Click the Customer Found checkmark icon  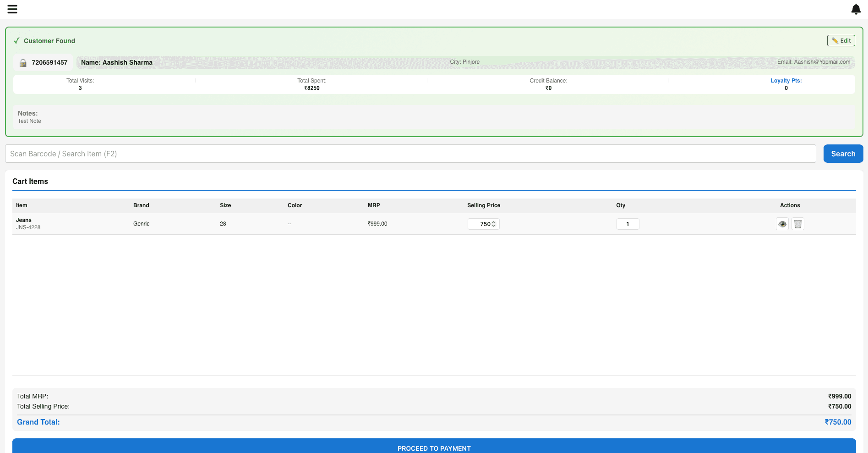click(16, 41)
